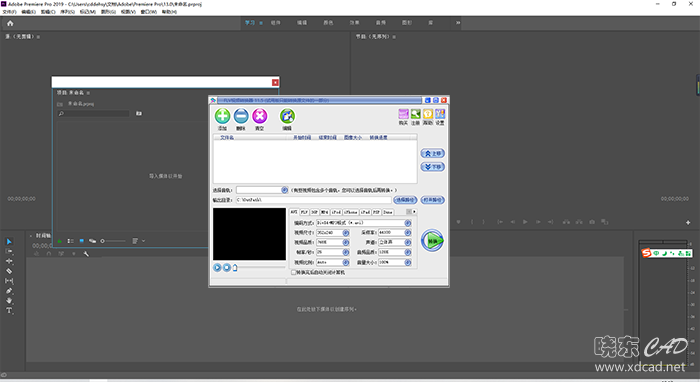Switch project panel to list view
The width and height of the screenshot is (700, 382).
pos(71,241)
